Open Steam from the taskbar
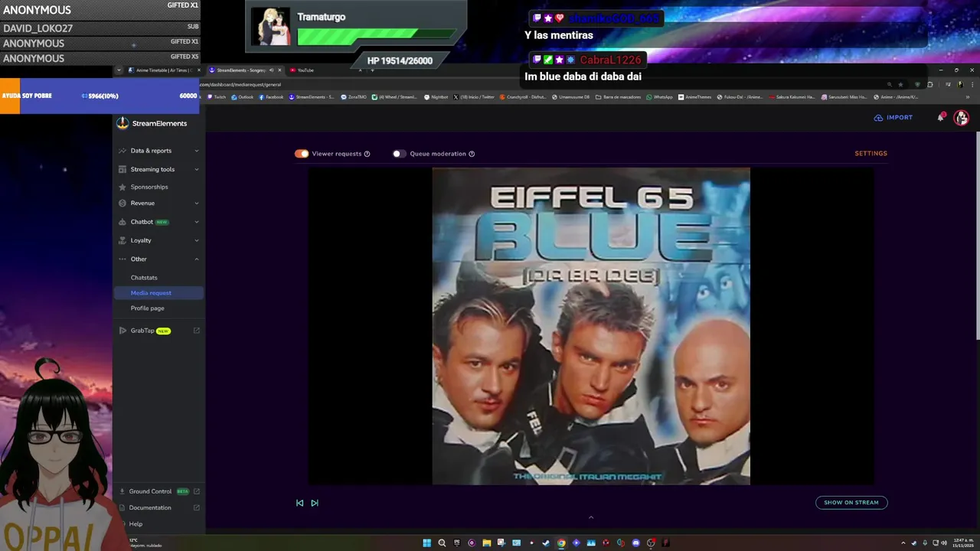The width and height of the screenshot is (980, 551). point(546,543)
